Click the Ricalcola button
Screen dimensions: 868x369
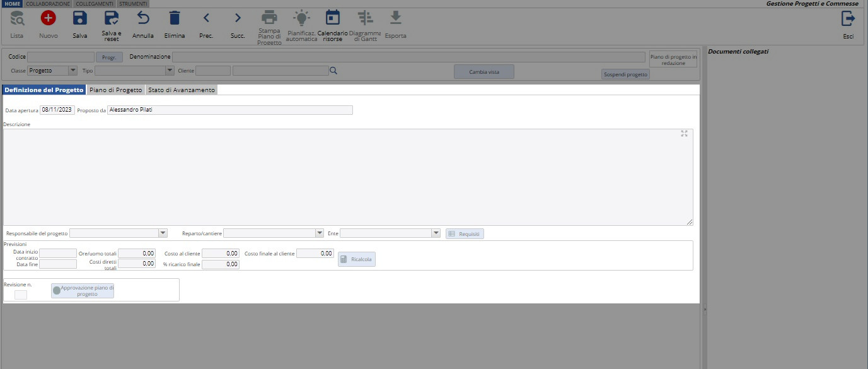coord(357,259)
